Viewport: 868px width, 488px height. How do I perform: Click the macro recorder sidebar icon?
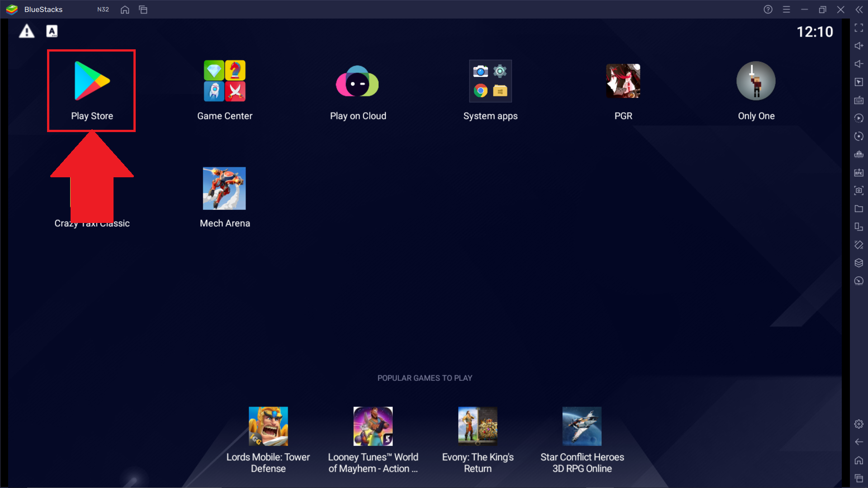pos(859,137)
